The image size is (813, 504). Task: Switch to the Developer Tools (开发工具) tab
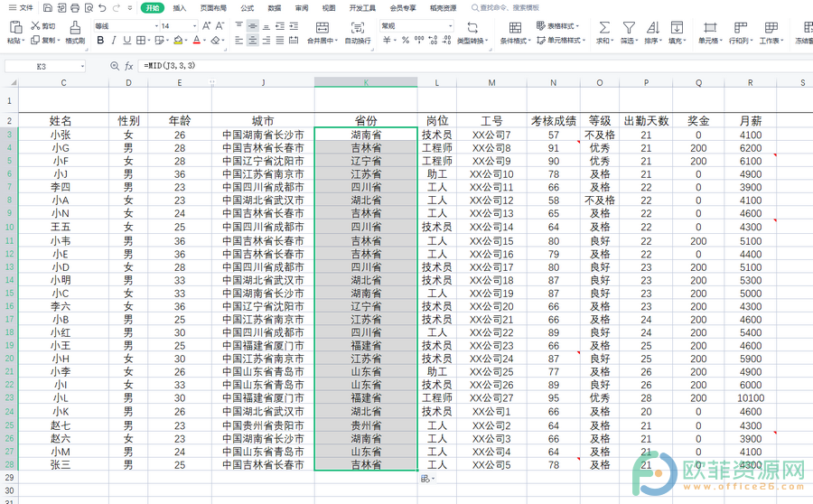362,8
